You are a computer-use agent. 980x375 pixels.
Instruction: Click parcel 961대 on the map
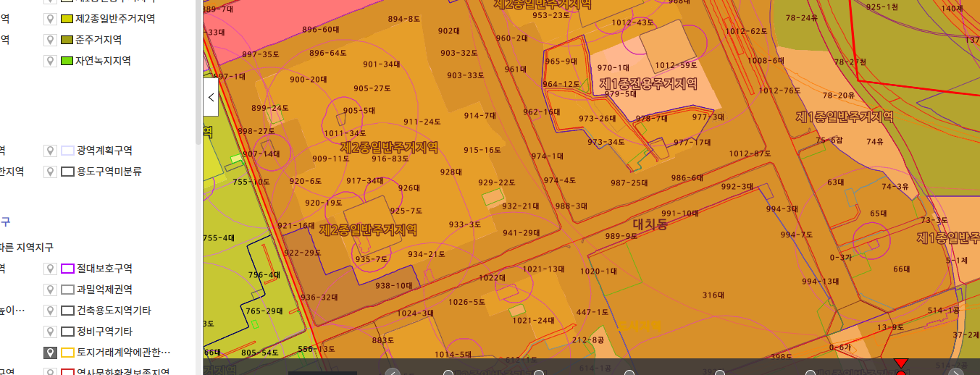pyautogui.click(x=515, y=69)
